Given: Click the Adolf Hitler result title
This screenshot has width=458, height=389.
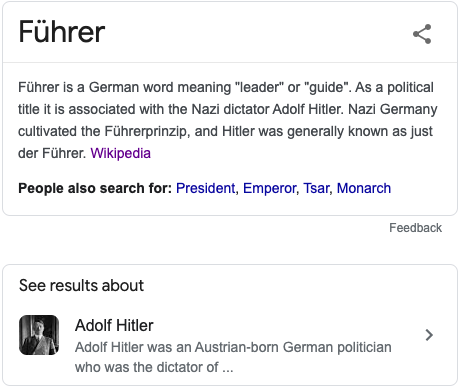Looking at the screenshot, I should pos(114,325).
